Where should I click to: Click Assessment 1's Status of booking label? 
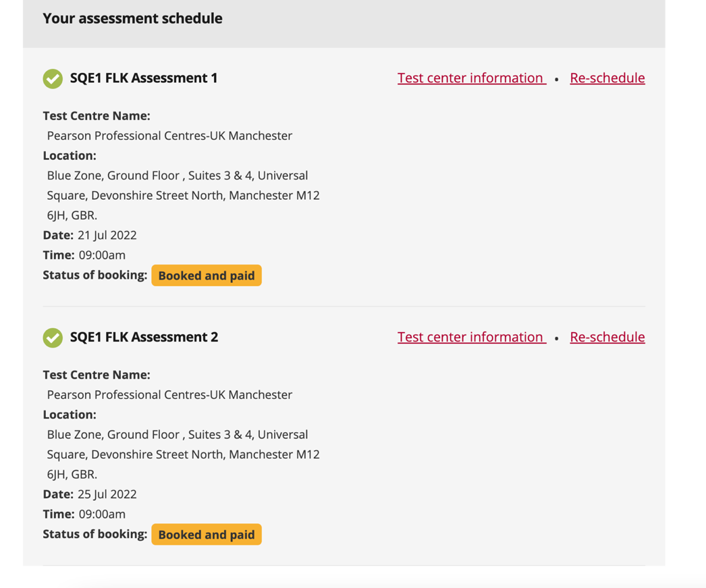pos(94,275)
